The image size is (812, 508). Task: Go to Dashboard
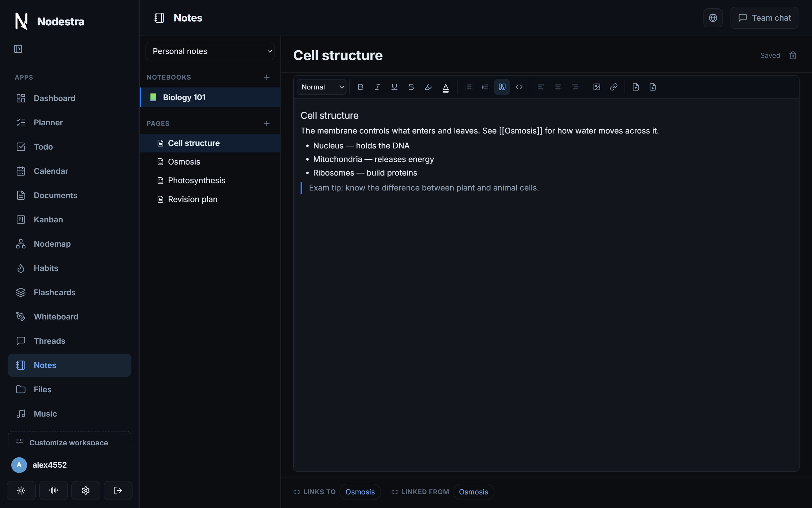(69, 98)
